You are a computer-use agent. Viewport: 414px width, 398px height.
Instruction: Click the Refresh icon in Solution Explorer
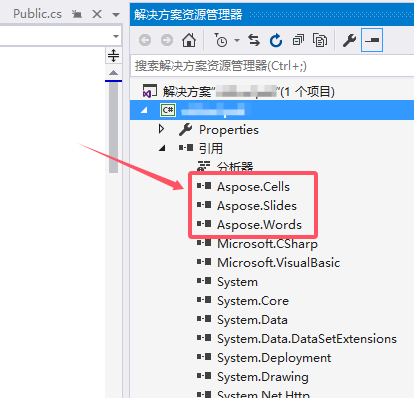coord(276,41)
